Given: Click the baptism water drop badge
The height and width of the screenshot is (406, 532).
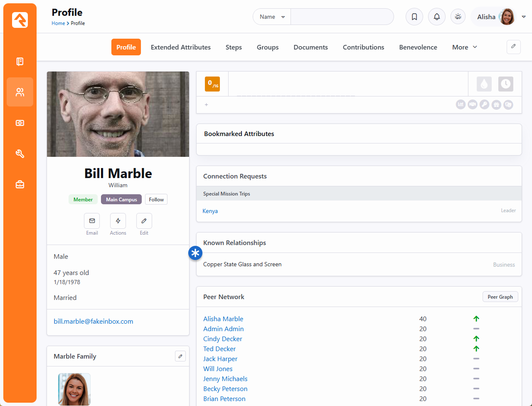Looking at the screenshot, I should [484, 84].
